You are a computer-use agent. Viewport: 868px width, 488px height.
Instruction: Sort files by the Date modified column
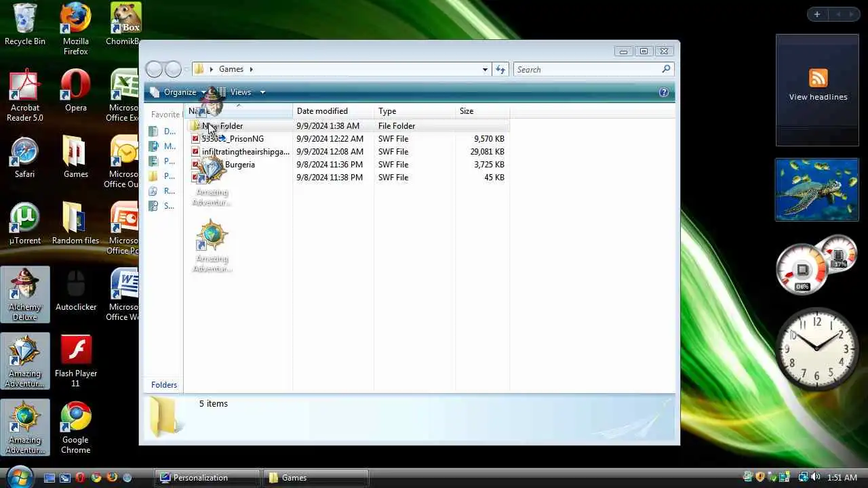[x=333, y=111]
